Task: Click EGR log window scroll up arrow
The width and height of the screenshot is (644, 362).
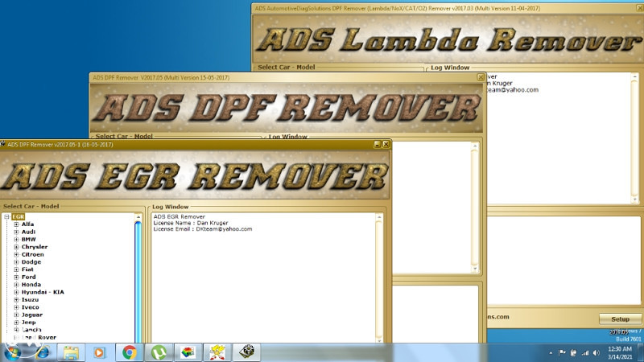Action: click(x=378, y=216)
